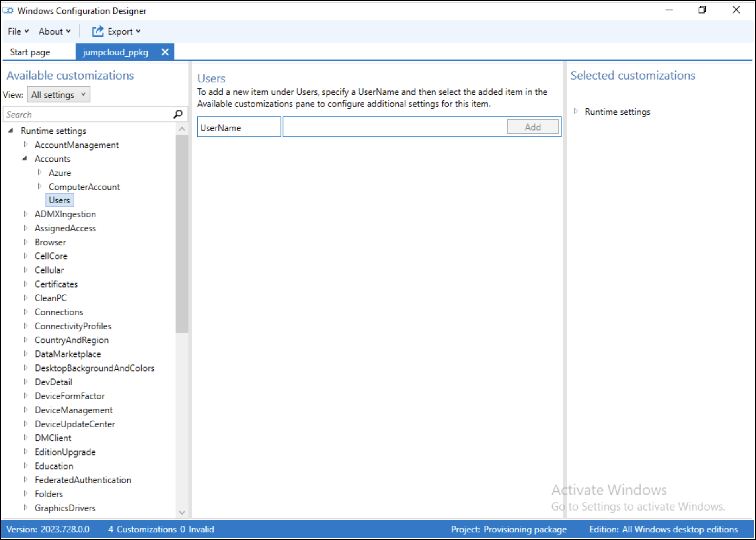Minimize the Configuration Designer window
The image size is (756, 540).
pyautogui.click(x=669, y=10)
